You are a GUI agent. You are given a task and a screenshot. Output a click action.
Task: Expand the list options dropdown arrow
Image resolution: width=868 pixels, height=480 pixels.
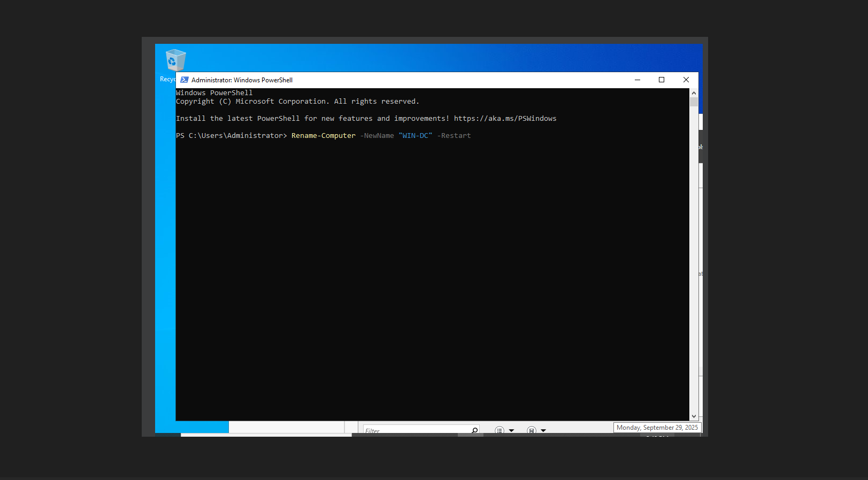click(511, 430)
